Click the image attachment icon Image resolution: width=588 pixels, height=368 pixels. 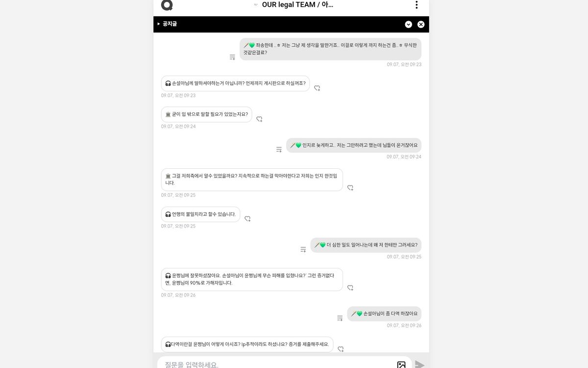pos(401,365)
